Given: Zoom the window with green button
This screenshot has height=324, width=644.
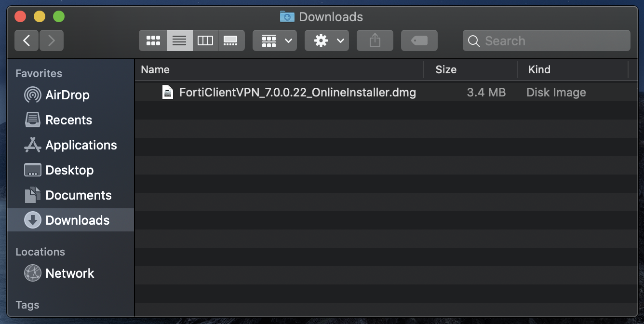Looking at the screenshot, I should tap(59, 17).
